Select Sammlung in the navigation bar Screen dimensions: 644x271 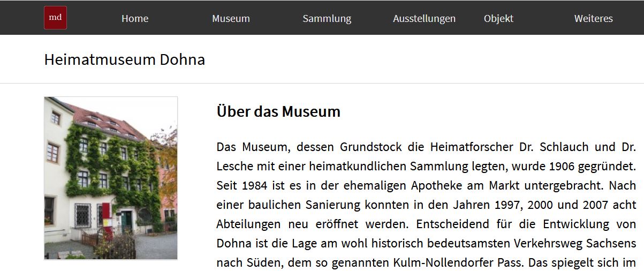point(327,19)
